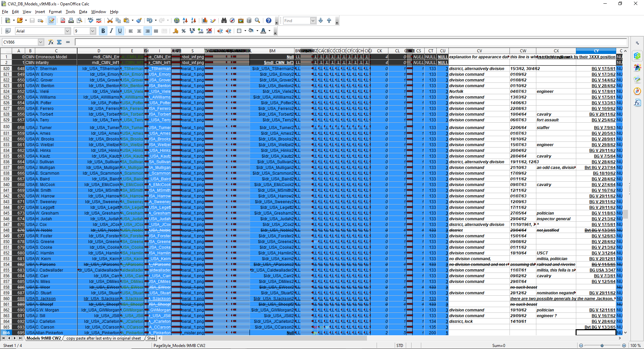The image size is (644, 349).
Task: Insert a chart
Action: (x=205, y=20)
